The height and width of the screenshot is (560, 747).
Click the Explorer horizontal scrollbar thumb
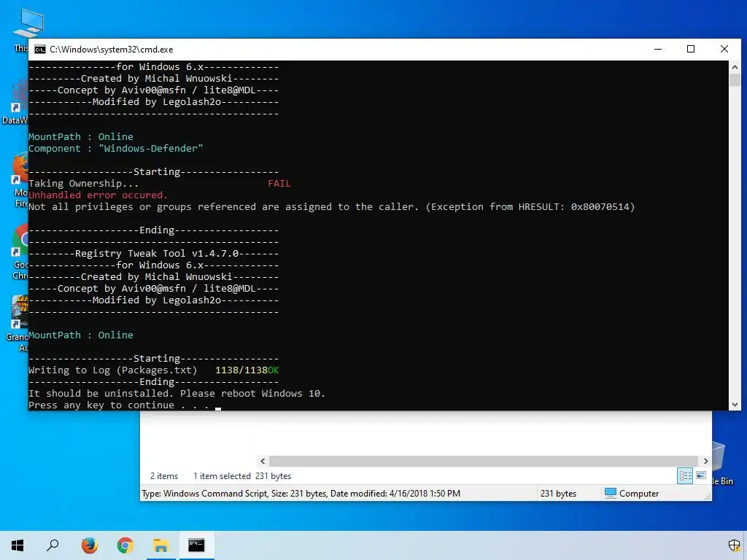coord(484,461)
